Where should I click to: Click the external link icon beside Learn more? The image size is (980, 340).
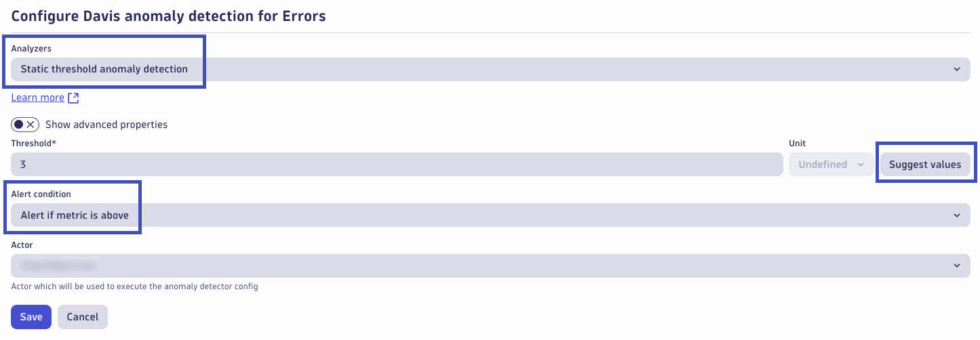pyautogui.click(x=73, y=98)
